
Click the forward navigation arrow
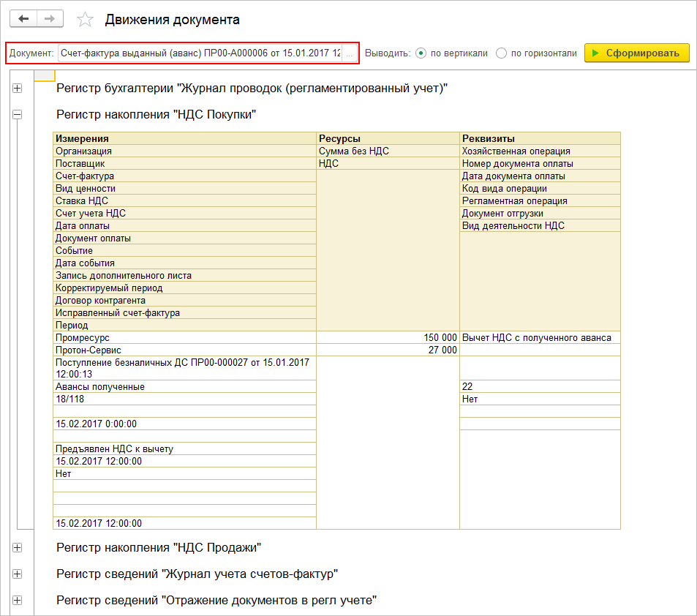point(50,19)
